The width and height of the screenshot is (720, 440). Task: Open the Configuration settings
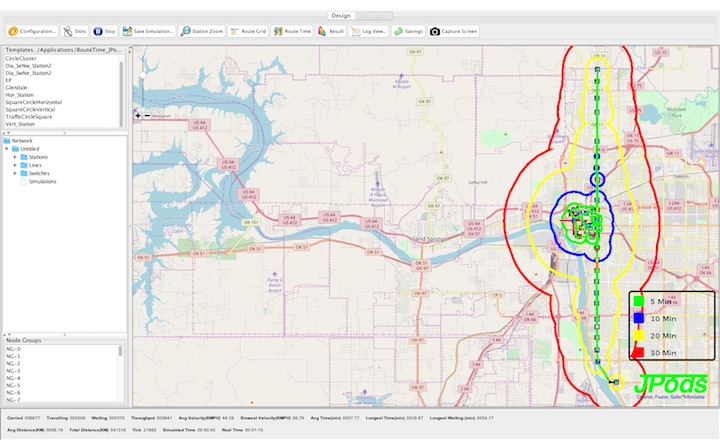coord(32,31)
